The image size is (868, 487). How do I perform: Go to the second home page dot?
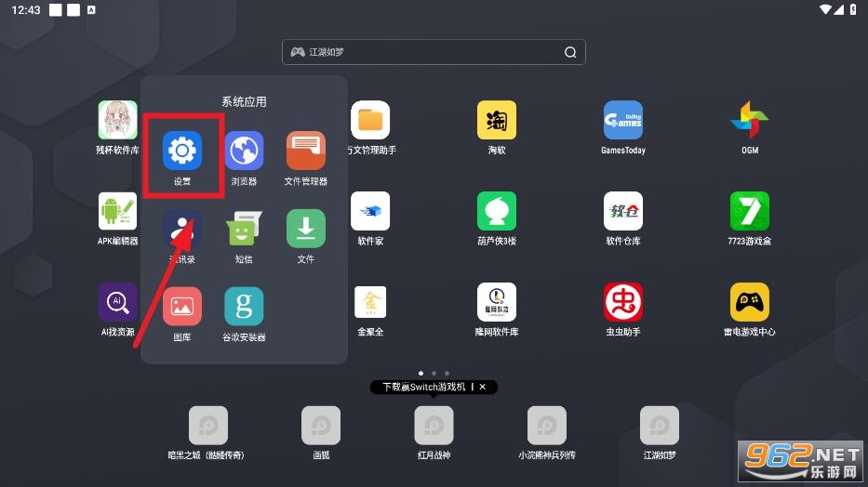[x=434, y=373]
